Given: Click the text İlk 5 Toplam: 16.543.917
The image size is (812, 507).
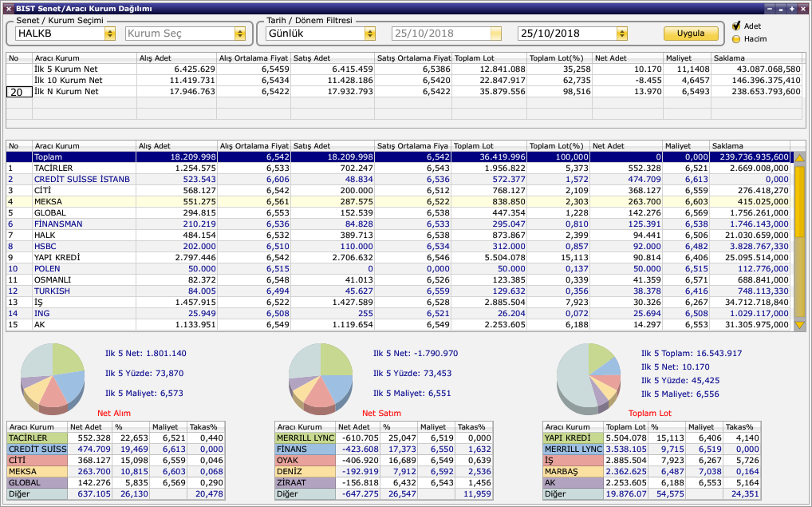Looking at the screenshot, I should coord(692,354).
